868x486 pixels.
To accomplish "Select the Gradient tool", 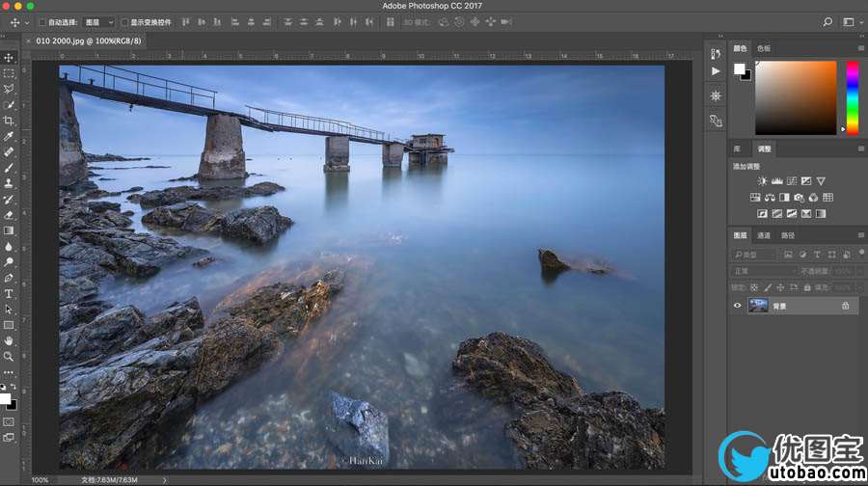I will 9,230.
